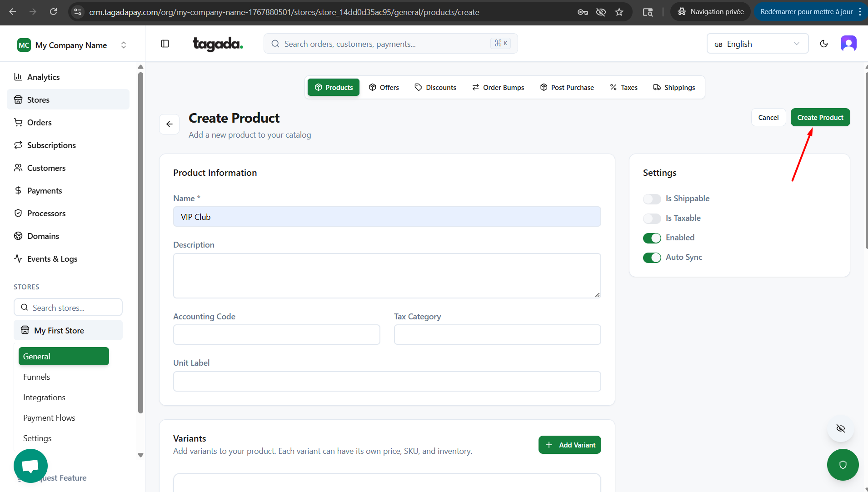This screenshot has width=868, height=492.
Task: Open the Order Bumps tab
Action: pyautogui.click(x=498, y=87)
